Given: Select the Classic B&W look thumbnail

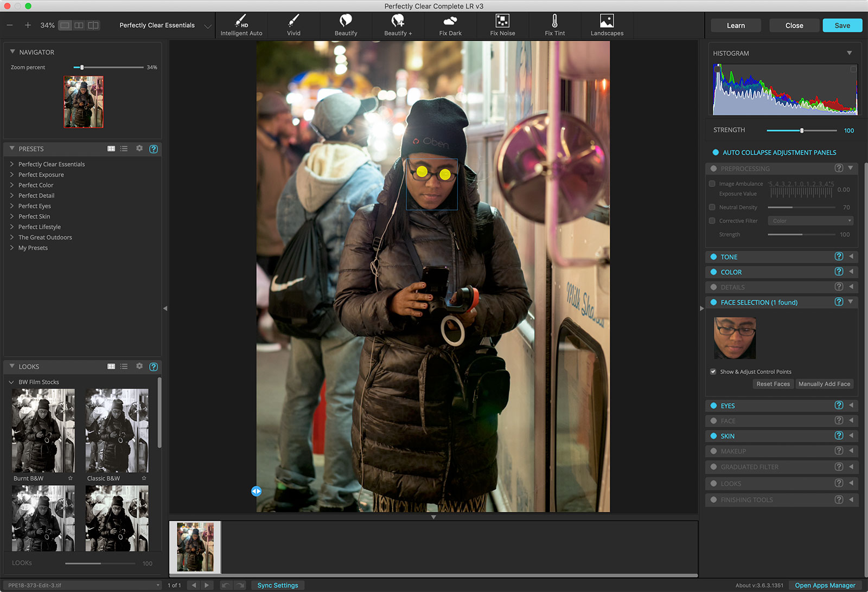Looking at the screenshot, I should click(117, 430).
